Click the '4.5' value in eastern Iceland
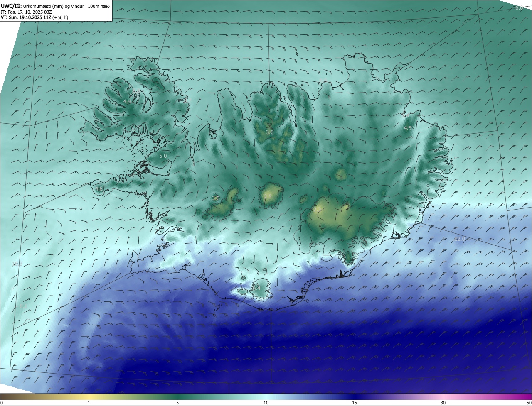The image size is (532, 406). [408, 128]
